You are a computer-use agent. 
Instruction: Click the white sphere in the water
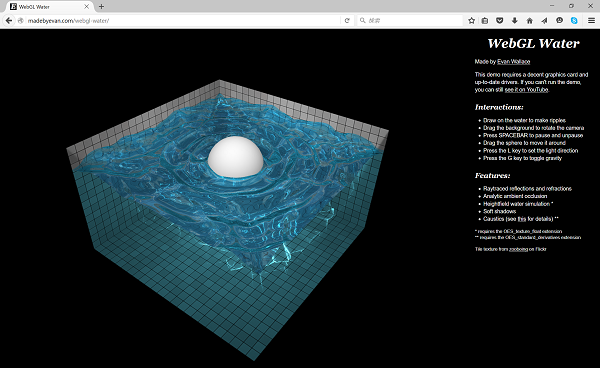tap(236, 157)
